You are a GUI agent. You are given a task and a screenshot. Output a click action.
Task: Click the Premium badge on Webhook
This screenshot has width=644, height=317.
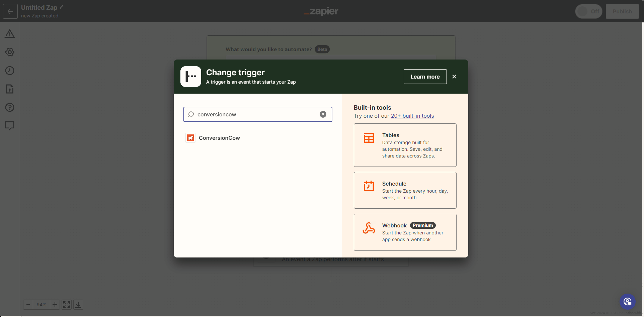[x=423, y=225]
